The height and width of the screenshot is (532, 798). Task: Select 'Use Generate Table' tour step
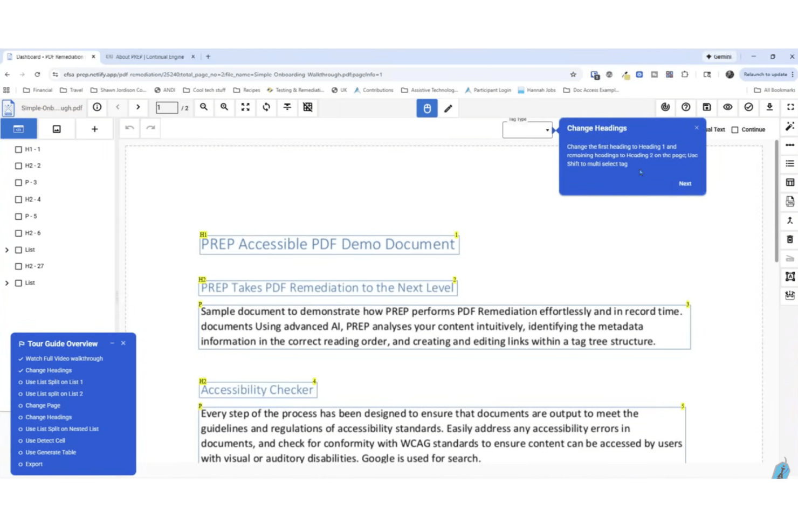(51, 453)
